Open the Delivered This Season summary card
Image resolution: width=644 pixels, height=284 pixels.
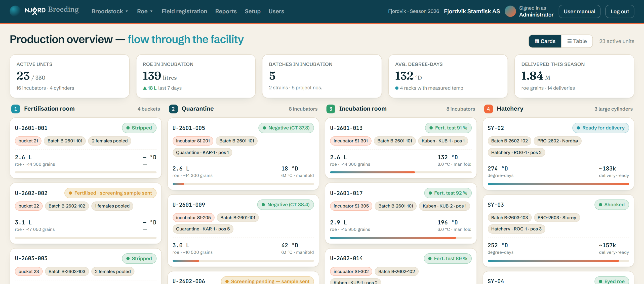coord(574,76)
